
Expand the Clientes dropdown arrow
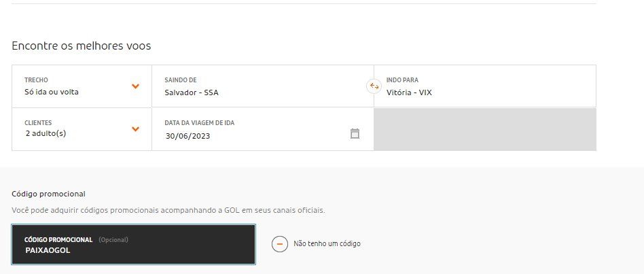click(x=136, y=129)
